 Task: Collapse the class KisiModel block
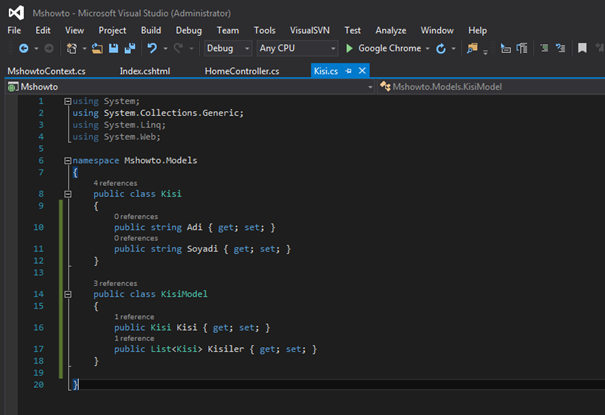click(x=68, y=294)
